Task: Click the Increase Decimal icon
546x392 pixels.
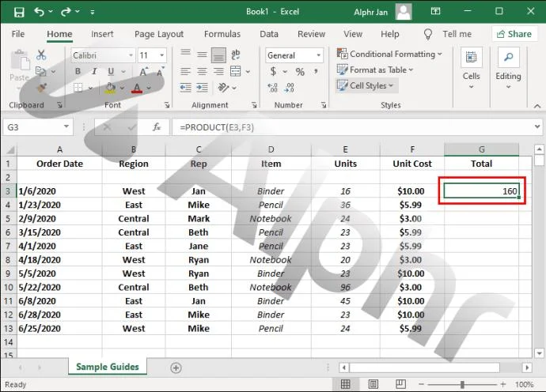Action: pos(273,87)
